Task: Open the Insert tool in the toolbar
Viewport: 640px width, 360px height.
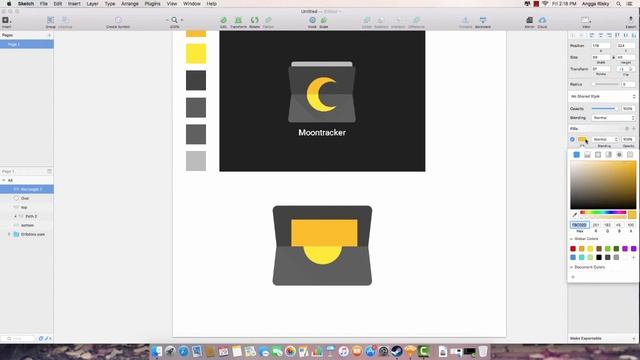Action: [6, 20]
